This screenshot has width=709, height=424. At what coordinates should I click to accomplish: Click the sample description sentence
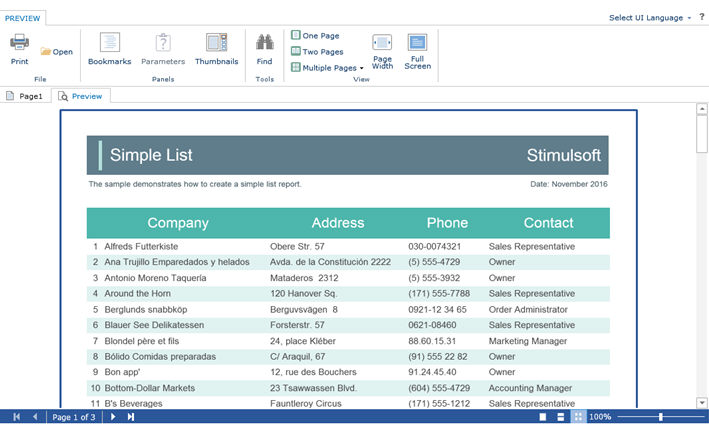(195, 184)
